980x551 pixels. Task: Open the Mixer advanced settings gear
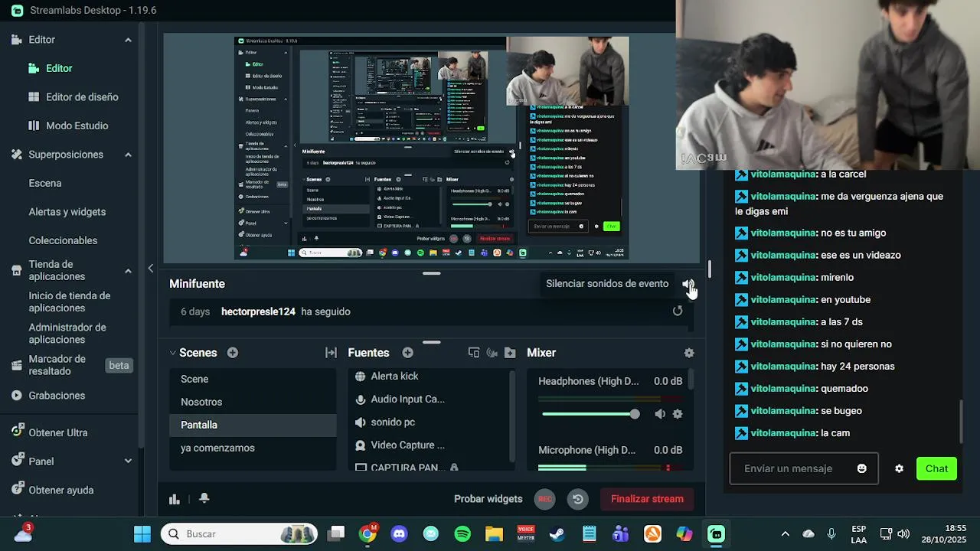coord(689,353)
